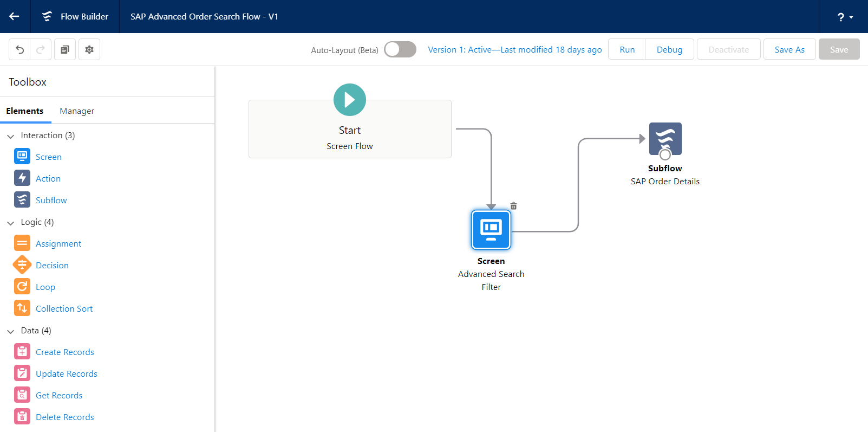Select the Get Records element icon
868x432 pixels.
(22, 395)
